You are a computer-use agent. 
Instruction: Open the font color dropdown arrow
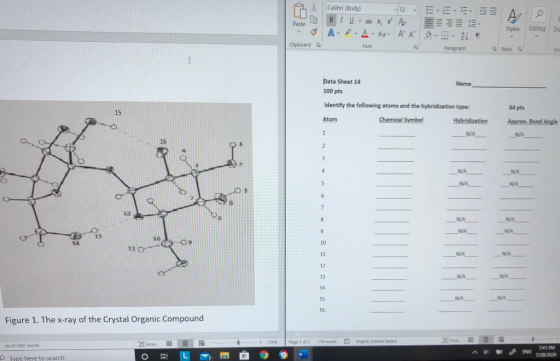tap(372, 34)
